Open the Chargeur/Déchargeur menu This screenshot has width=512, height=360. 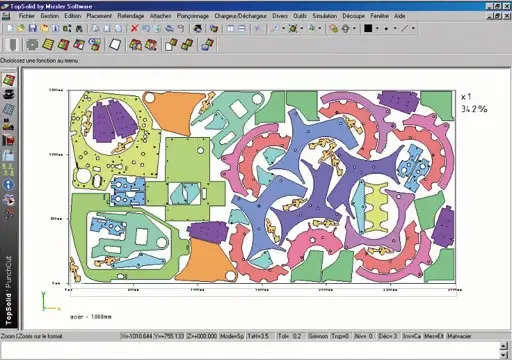pyautogui.click(x=240, y=16)
